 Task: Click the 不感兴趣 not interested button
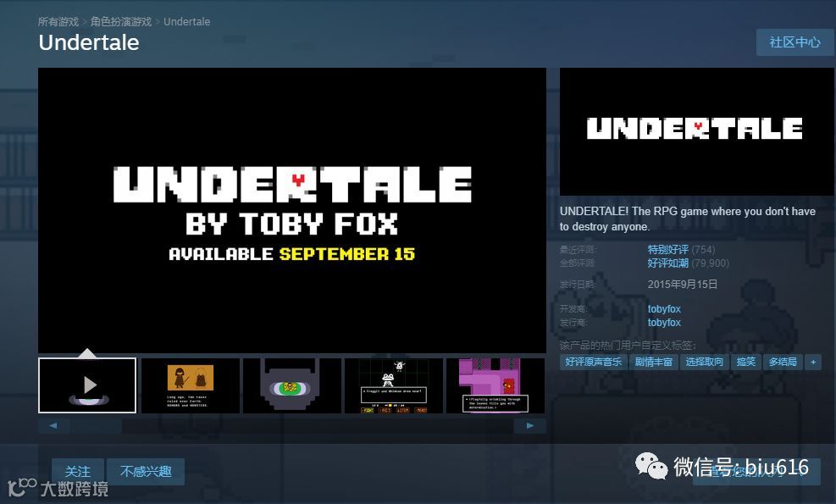146,472
